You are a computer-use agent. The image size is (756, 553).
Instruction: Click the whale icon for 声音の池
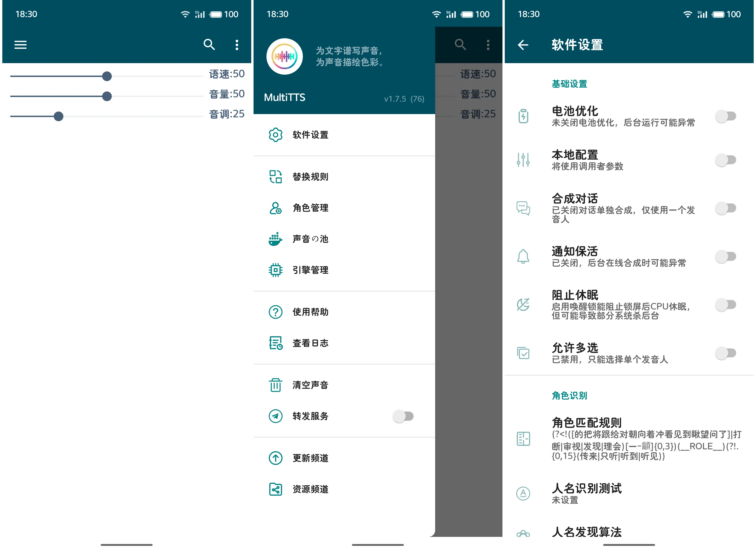pyautogui.click(x=276, y=239)
